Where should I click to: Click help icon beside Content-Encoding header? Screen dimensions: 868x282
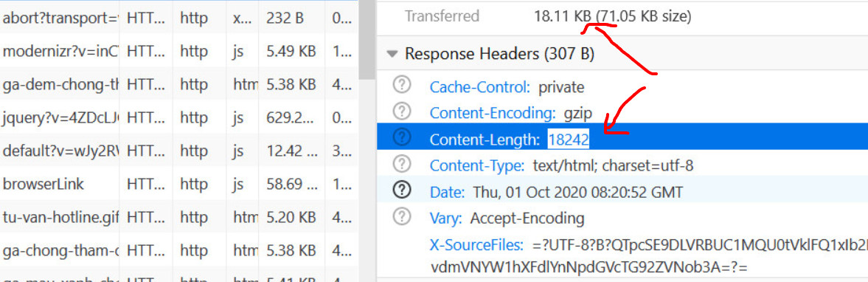[x=401, y=111]
